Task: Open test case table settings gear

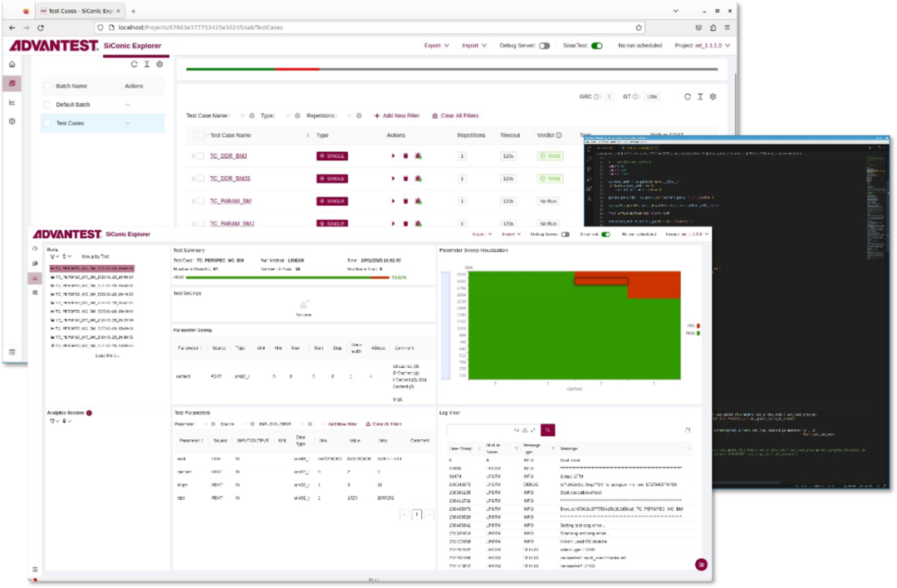Action: coord(713,96)
